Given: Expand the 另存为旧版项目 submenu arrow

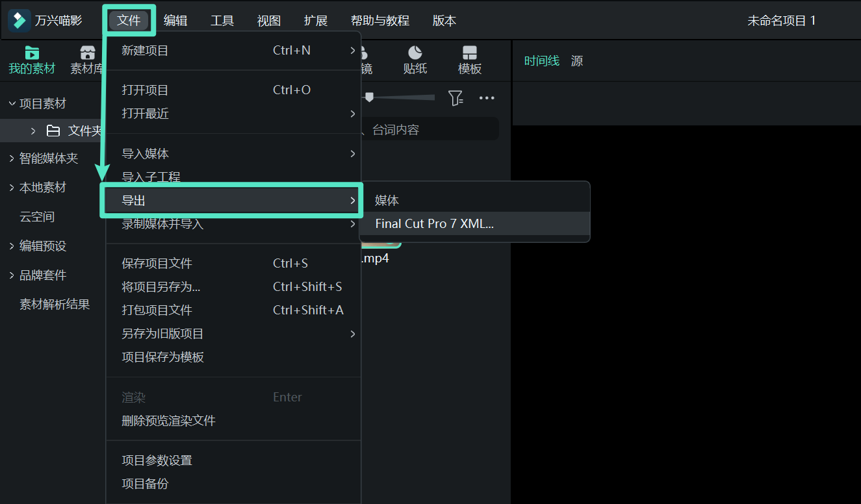Looking at the screenshot, I should [353, 333].
